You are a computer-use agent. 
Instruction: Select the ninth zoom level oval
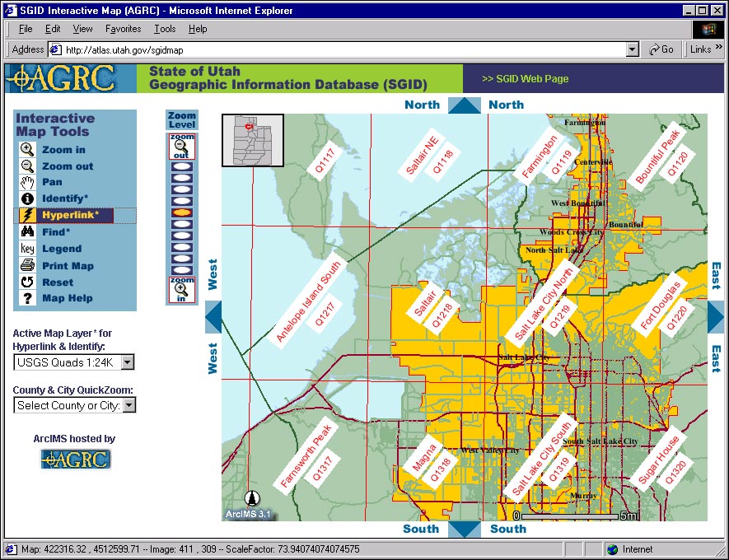182,259
